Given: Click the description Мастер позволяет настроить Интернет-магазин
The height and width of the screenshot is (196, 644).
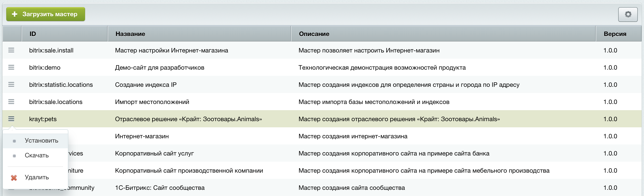Looking at the screenshot, I should pyautogui.click(x=369, y=50).
